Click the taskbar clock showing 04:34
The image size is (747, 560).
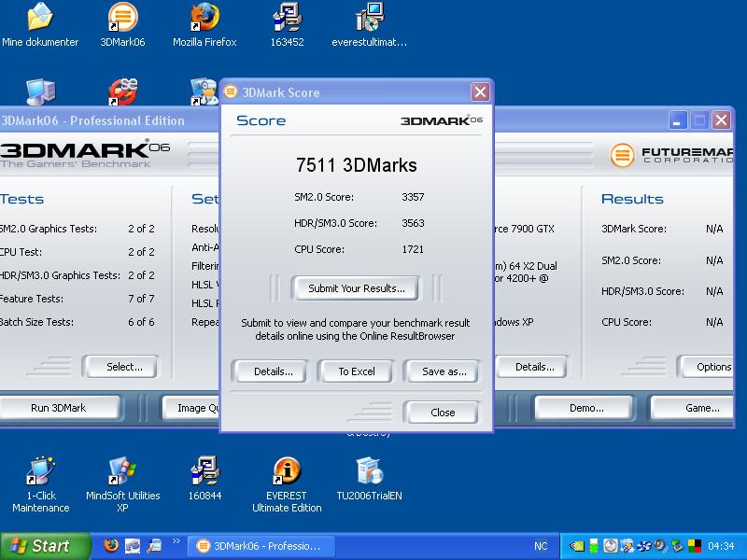point(721,546)
